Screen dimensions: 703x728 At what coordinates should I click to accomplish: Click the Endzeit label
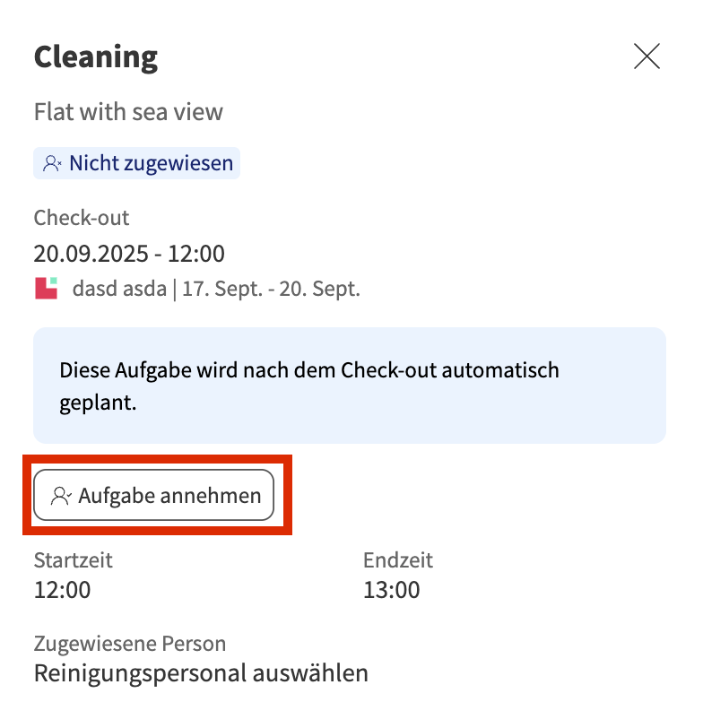397,561
